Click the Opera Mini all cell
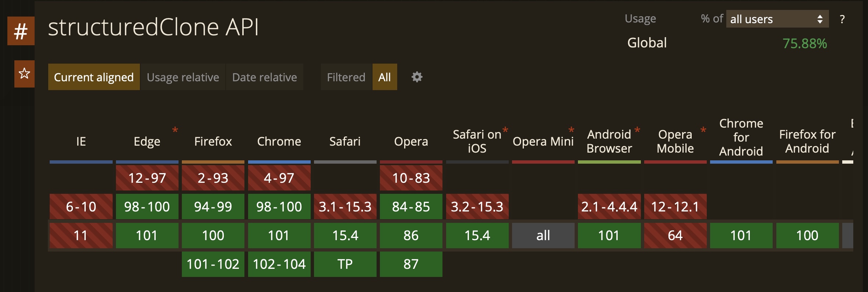The height and width of the screenshot is (292, 868). [543, 235]
